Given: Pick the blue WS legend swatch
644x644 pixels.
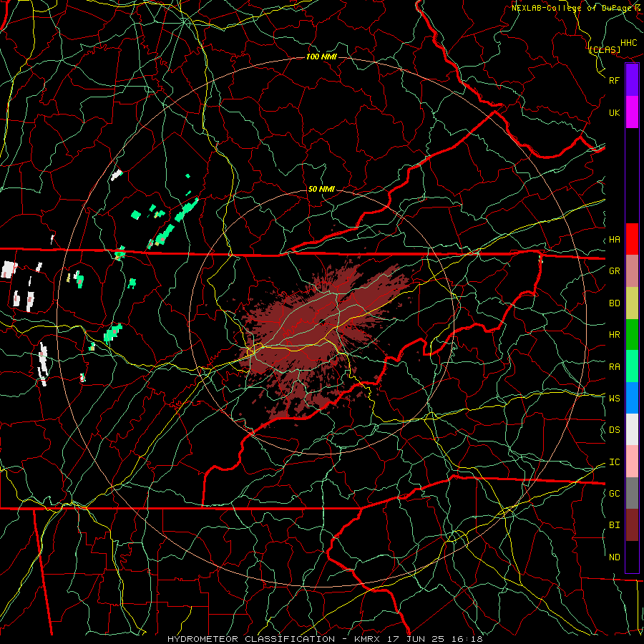Looking at the screenshot, I should point(632,398).
